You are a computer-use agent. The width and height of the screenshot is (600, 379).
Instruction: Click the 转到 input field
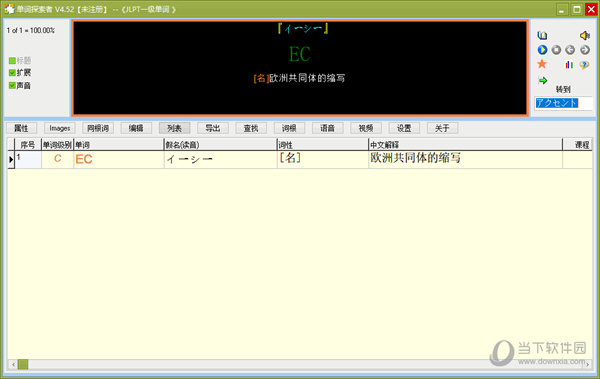[x=563, y=103]
